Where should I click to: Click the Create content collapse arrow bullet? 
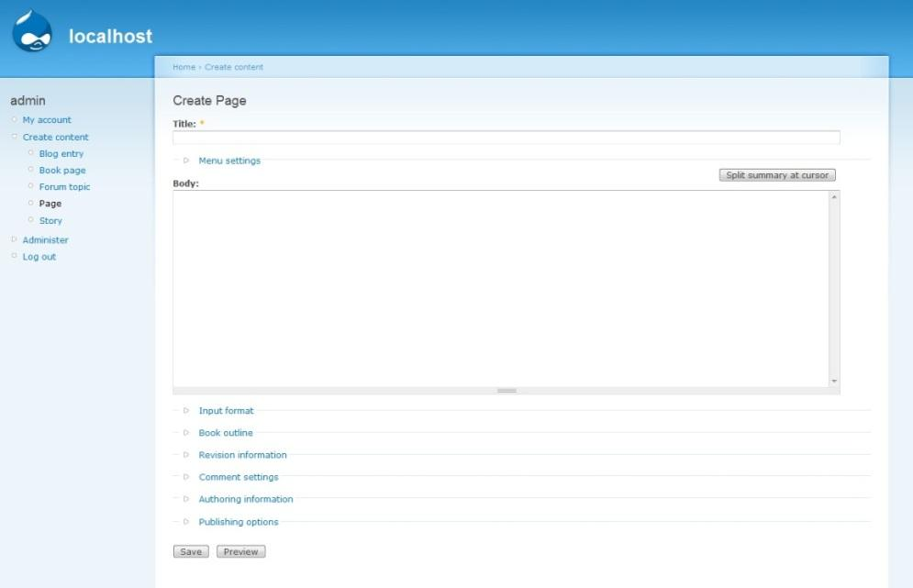[14, 137]
